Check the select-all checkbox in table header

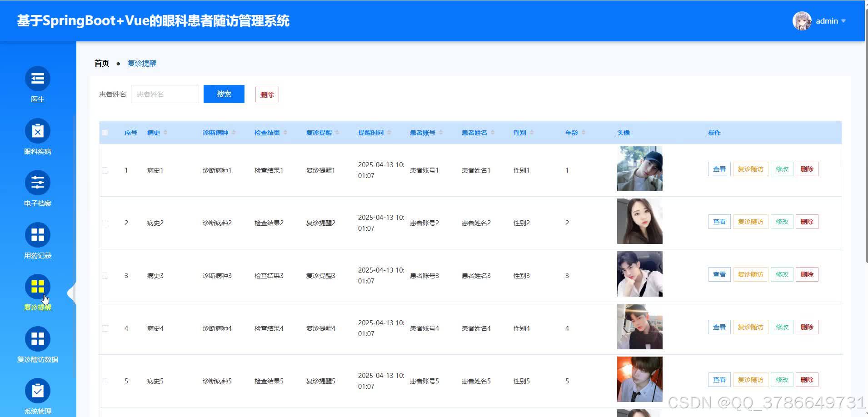105,132
